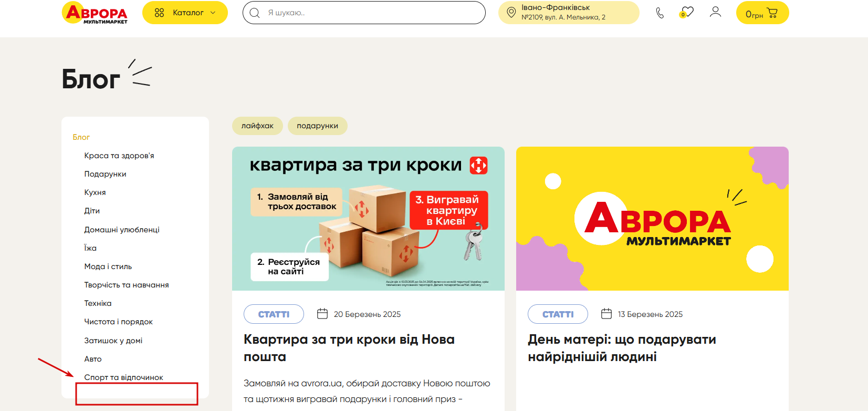Click the СТАТТІ badge on the День матері article
The height and width of the screenshot is (411, 868).
click(558, 314)
